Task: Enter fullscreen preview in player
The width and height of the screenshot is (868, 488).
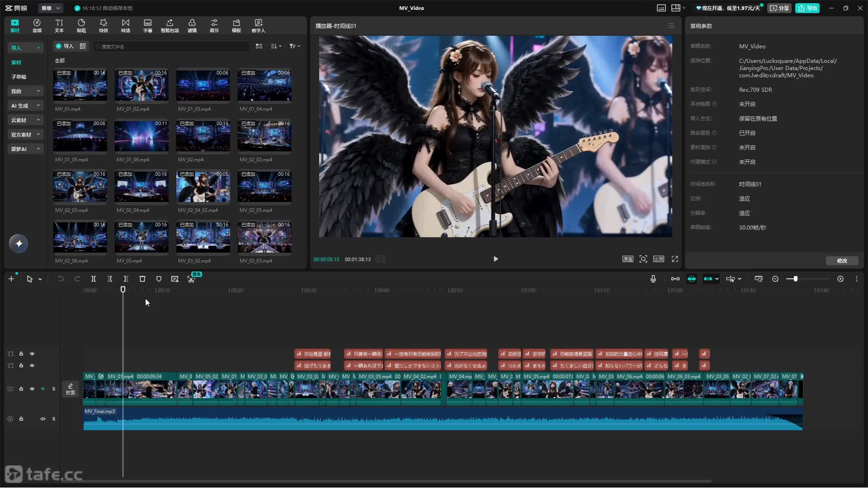Action: [x=675, y=259]
